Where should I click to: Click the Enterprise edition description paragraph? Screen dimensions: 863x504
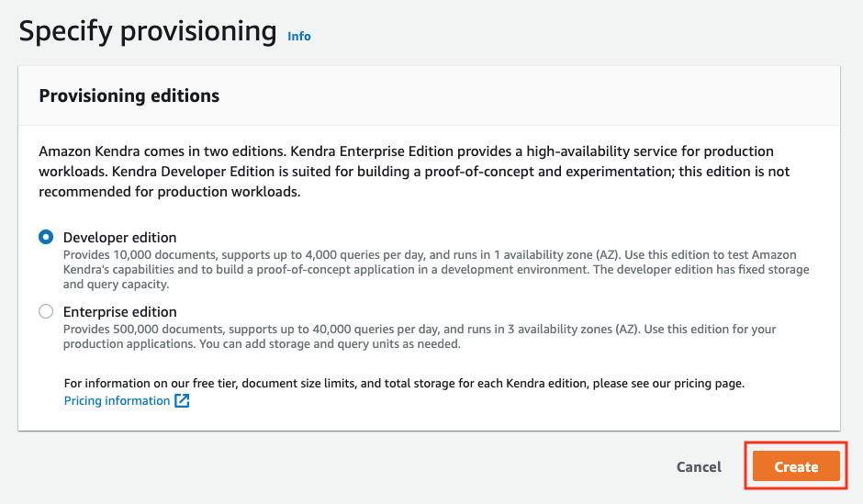tap(420, 336)
